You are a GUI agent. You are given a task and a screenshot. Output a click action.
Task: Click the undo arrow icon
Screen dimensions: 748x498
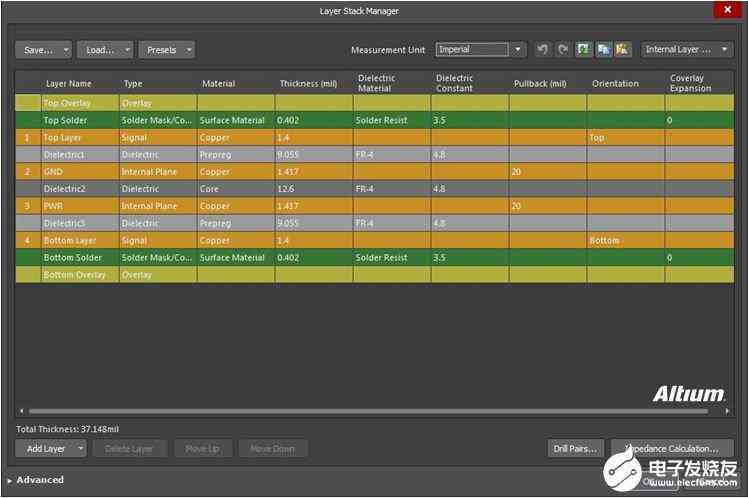(542, 50)
